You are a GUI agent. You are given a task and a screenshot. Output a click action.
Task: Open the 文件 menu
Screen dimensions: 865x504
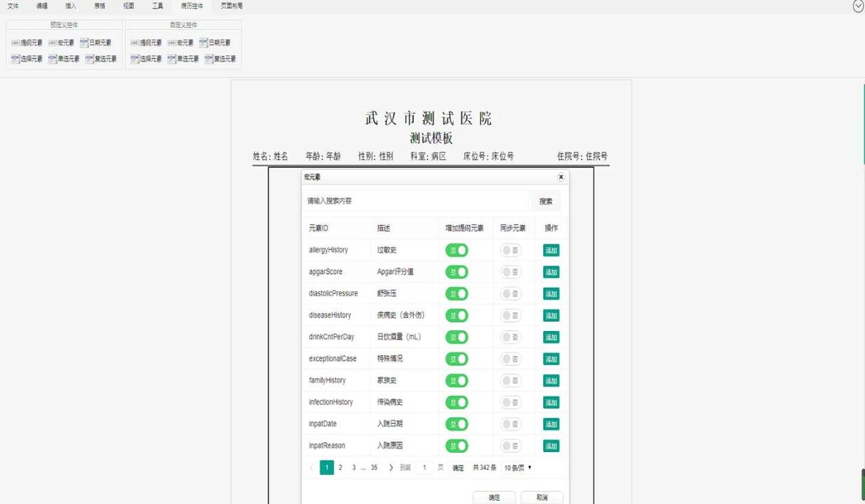(13, 6)
